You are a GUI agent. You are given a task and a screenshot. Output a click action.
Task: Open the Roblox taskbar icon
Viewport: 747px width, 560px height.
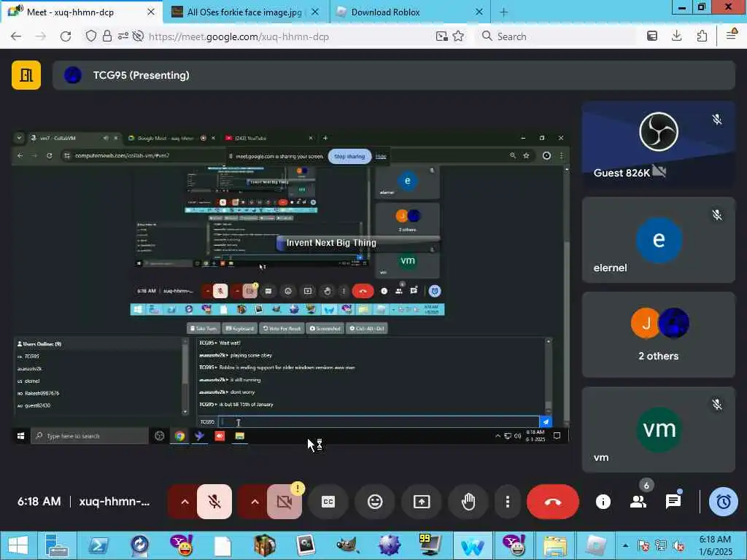[596, 545]
